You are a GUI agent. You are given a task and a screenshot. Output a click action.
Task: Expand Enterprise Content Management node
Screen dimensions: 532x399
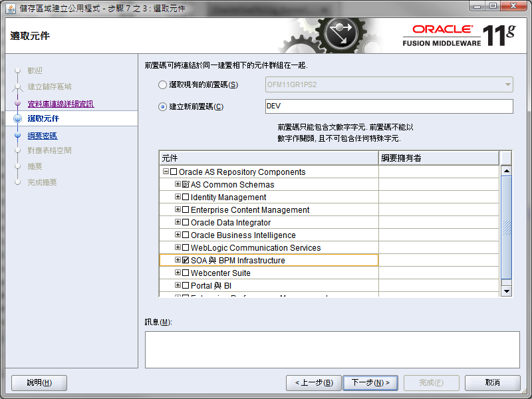click(x=178, y=209)
